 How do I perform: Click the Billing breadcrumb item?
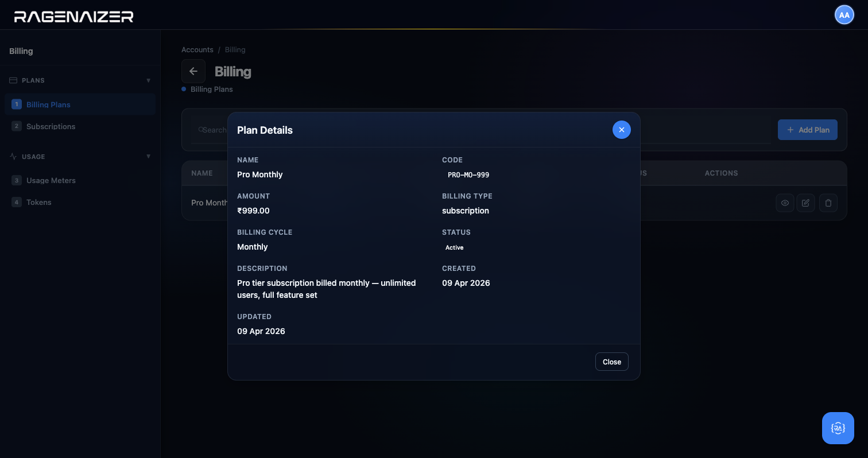pyautogui.click(x=235, y=50)
